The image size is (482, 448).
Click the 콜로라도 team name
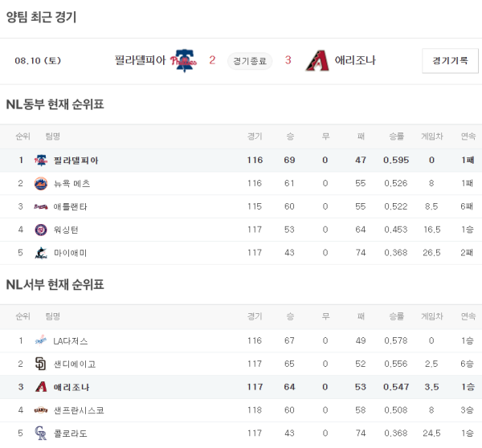pos(70,434)
